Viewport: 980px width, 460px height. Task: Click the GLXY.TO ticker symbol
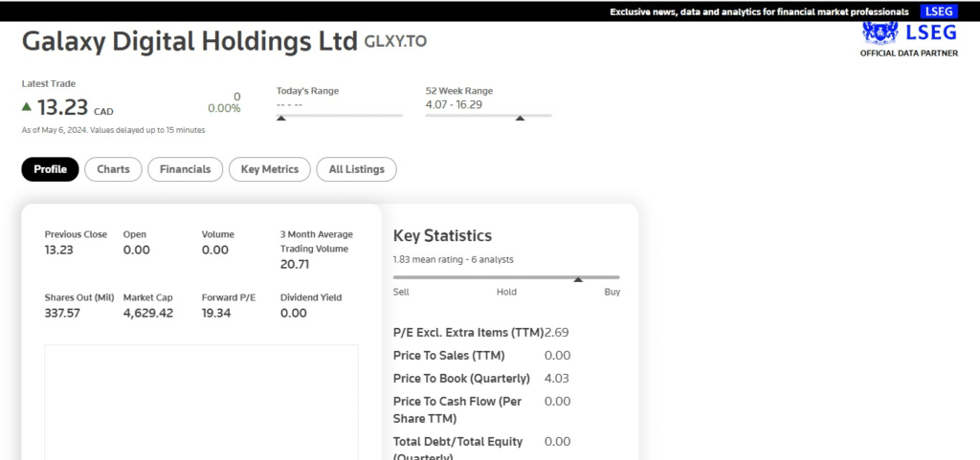coord(395,42)
